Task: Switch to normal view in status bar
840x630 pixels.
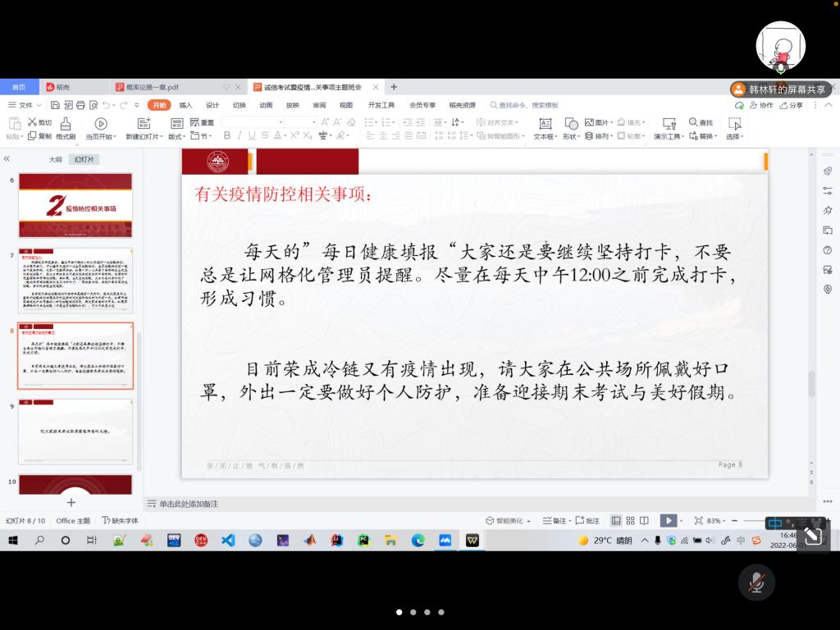Action: pyautogui.click(x=616, y=520)
